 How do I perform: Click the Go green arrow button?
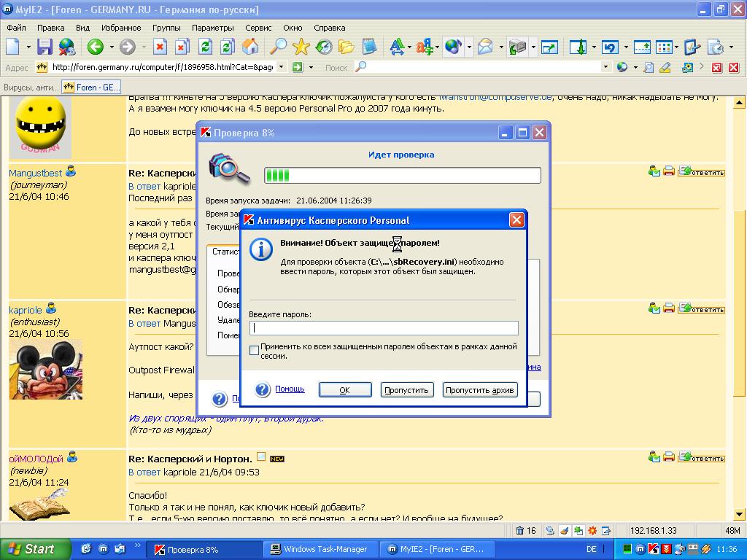point(298,68)
